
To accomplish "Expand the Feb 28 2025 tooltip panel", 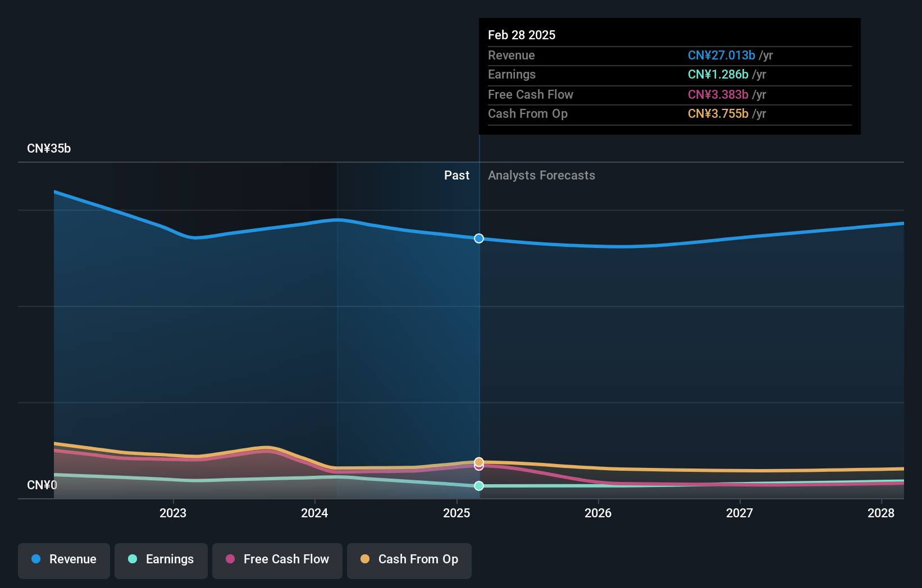I will (x=669, y=76).
